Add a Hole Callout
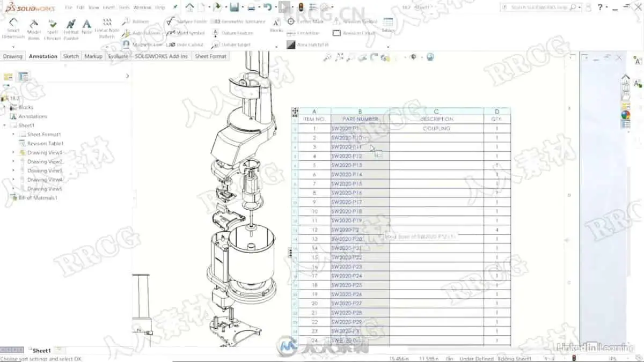Screen dimensions: 644x362 click(185, 45)
